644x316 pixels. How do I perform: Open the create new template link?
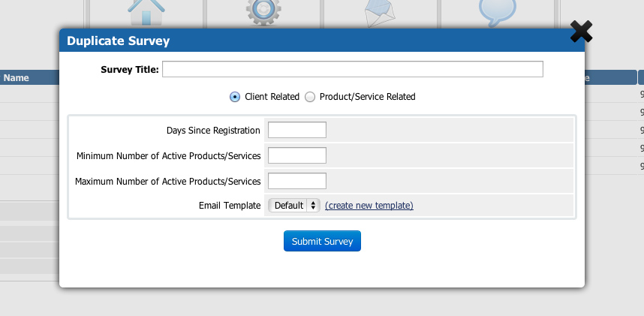(369, 206)
